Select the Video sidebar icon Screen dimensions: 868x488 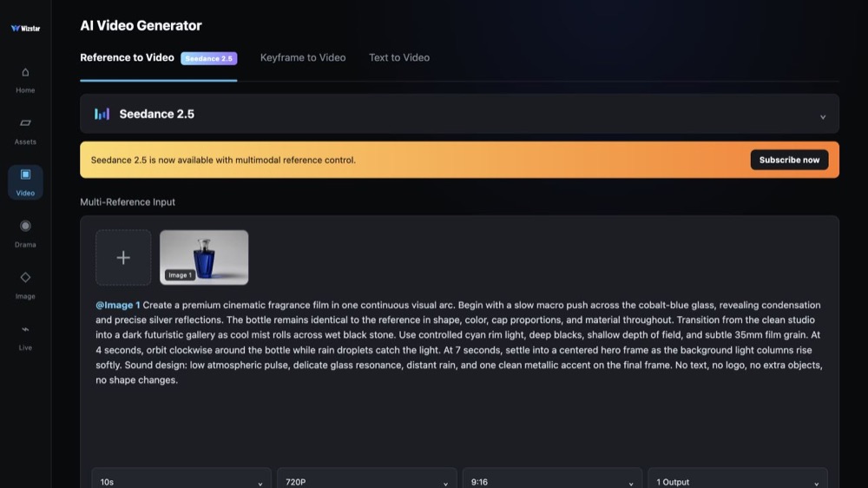[x=25, y=182]
